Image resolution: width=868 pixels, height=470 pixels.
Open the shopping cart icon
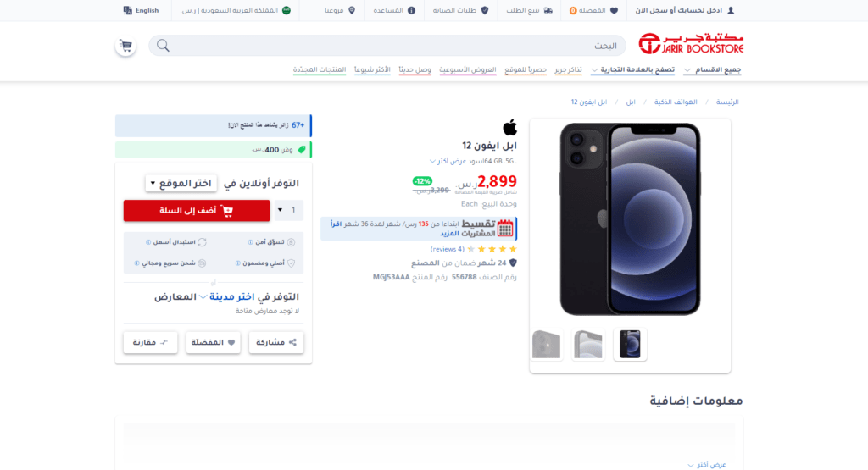pos(125,46)
